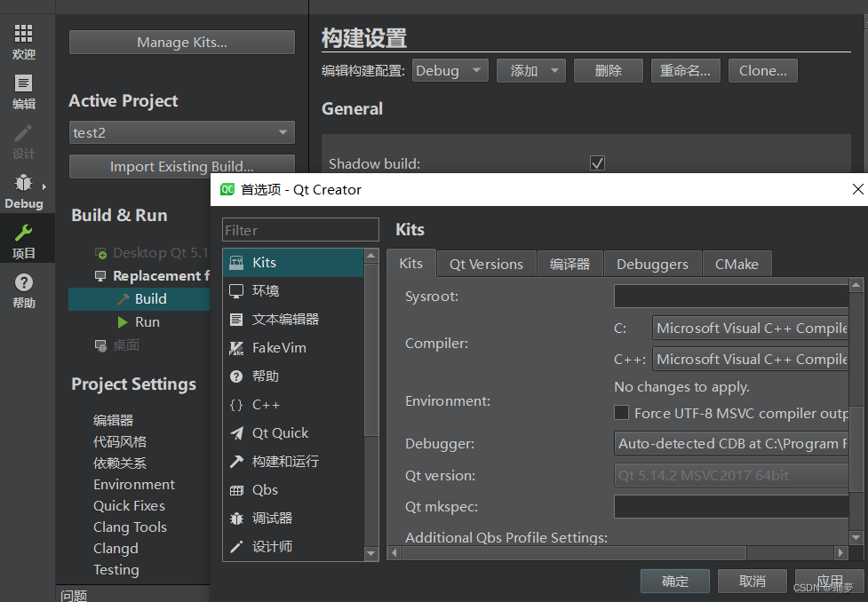
Task: Click the hammer icon on Build row
Action: click(123, 299)
